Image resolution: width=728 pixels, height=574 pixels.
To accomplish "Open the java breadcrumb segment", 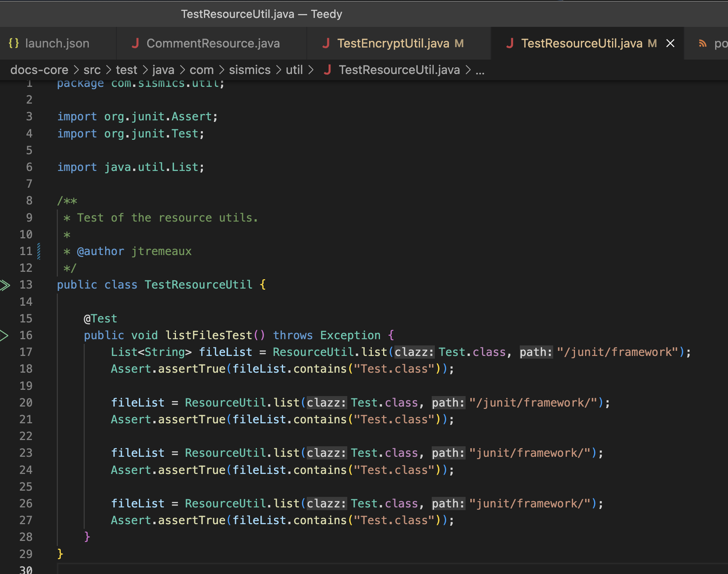I will tap(163, 70).
